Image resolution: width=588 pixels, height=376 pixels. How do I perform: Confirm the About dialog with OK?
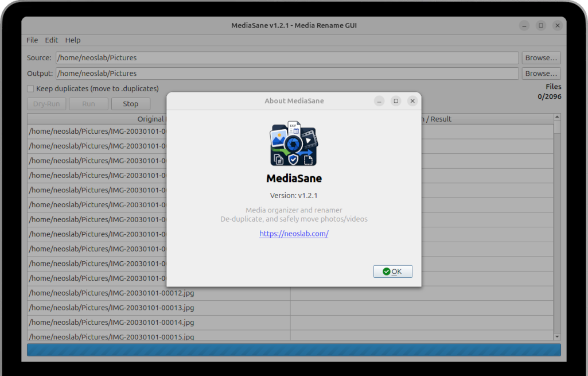[392, 272]
